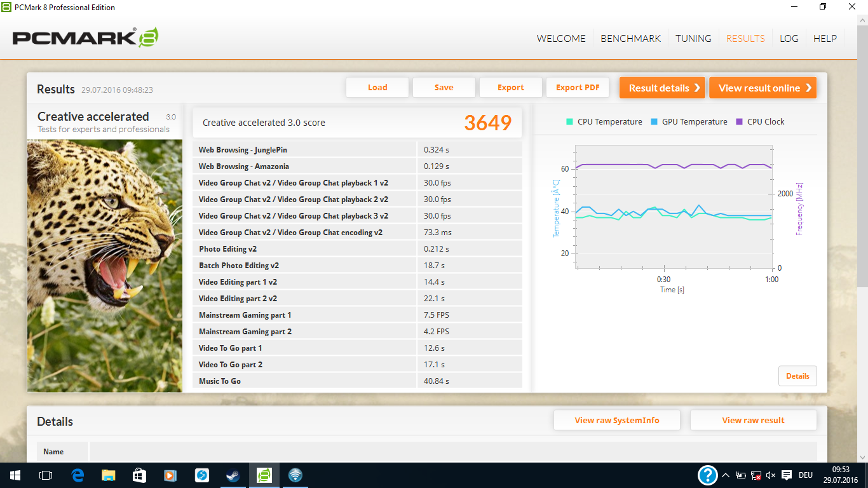Click the Music To Go row
Viewport: 868px width, 488px height.
(x=357, y=381)
